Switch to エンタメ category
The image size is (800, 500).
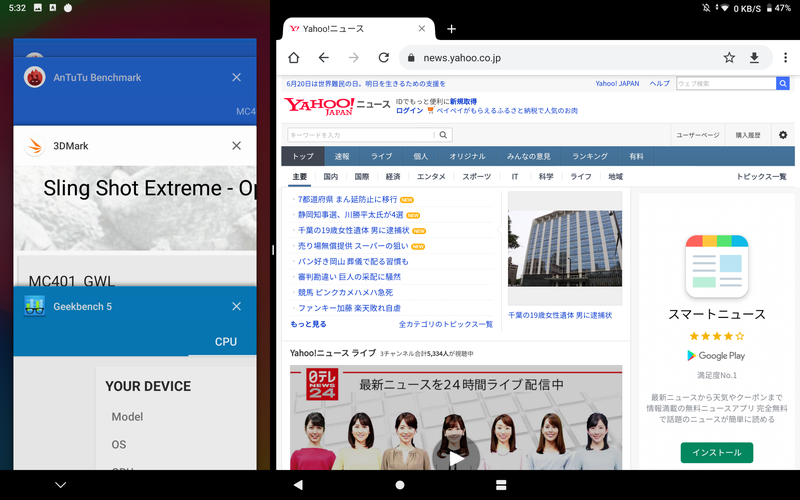431,177
